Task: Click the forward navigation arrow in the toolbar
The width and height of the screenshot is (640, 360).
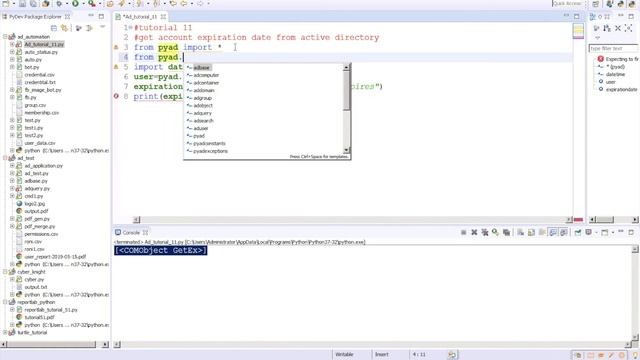Action: 200,4
